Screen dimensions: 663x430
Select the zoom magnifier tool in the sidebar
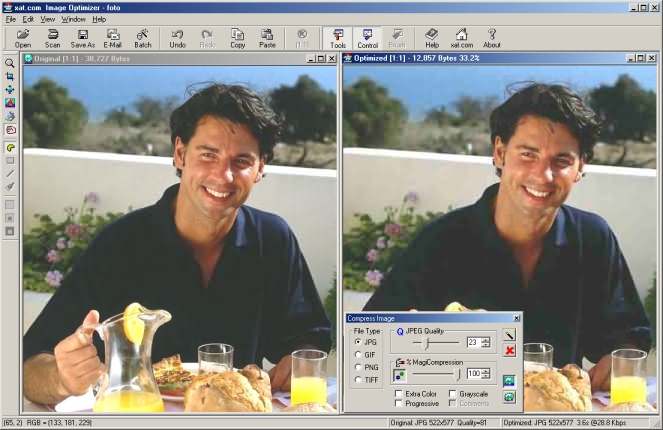click(10, 62)
